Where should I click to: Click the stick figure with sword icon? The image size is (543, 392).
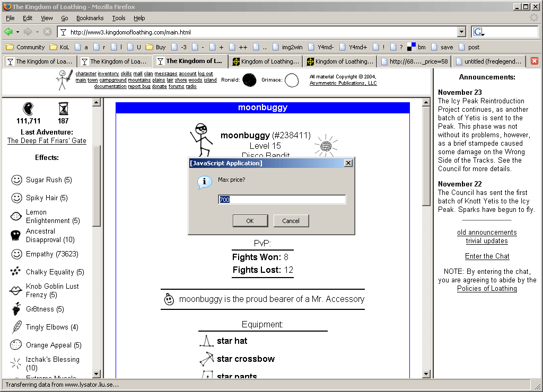[64, 80]
